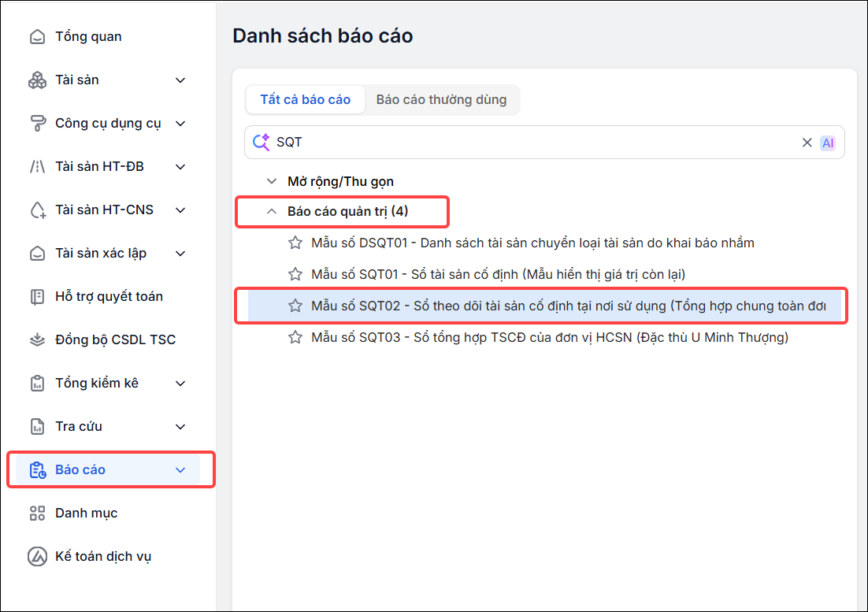
Task: Click the AI search magnifier icon
Action: pyautogui.click(x=261, y=143)
